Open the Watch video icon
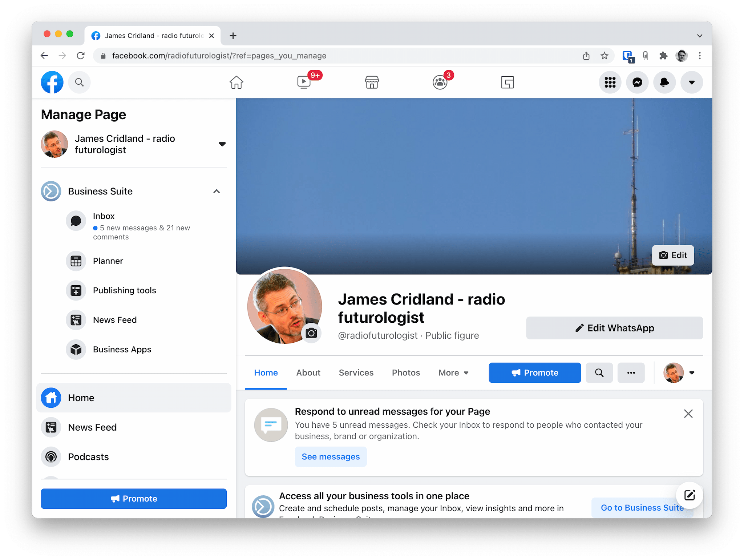 [304, 82]
